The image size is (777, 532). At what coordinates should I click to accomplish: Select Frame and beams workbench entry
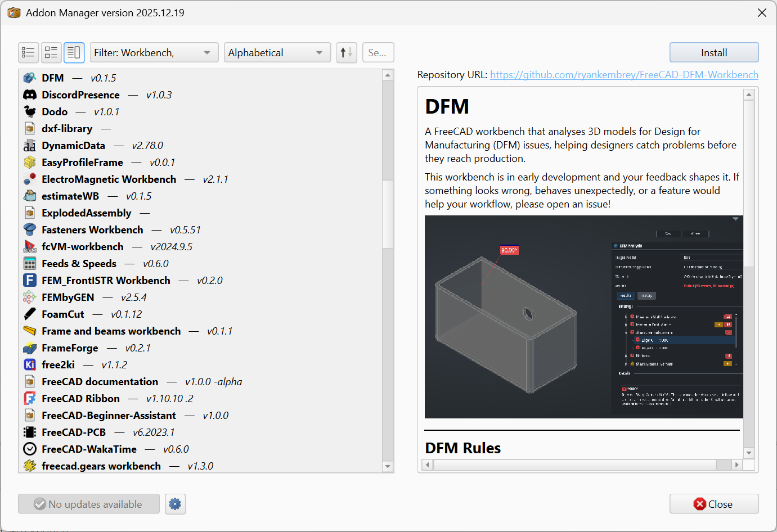click(x=200, y=331)
